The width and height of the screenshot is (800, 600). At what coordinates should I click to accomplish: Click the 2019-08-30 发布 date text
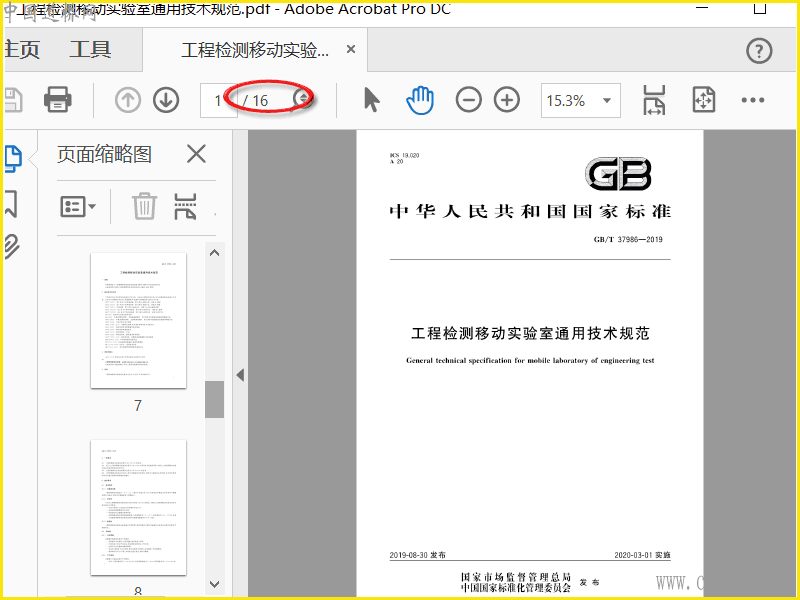tap(417, 555)
